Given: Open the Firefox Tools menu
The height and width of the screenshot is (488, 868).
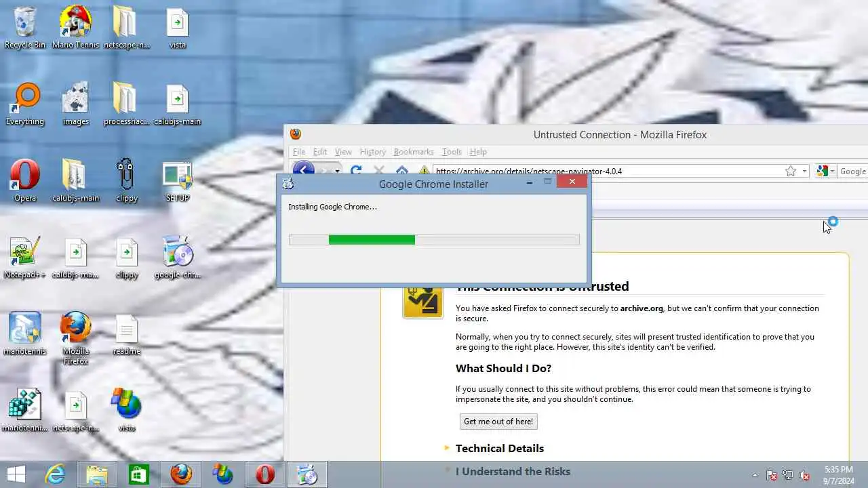Looking at the screenshot, I should click(452, 152).
